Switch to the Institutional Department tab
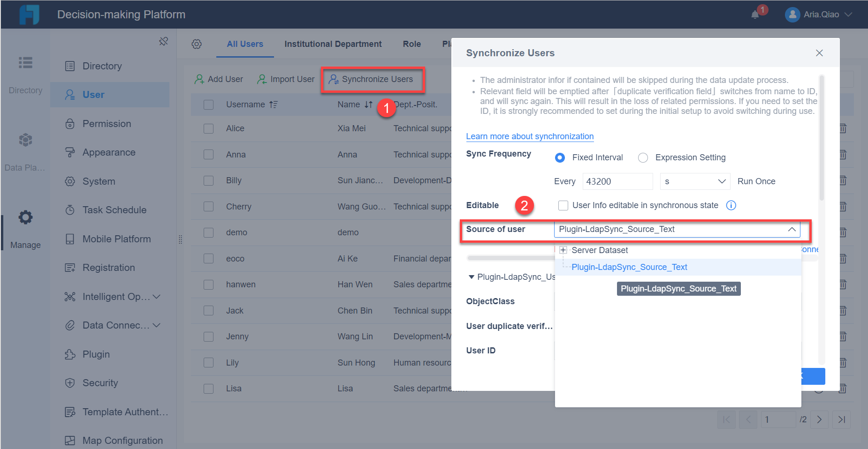Viewport: 868px width, 449px height. (x=333, y=44)
